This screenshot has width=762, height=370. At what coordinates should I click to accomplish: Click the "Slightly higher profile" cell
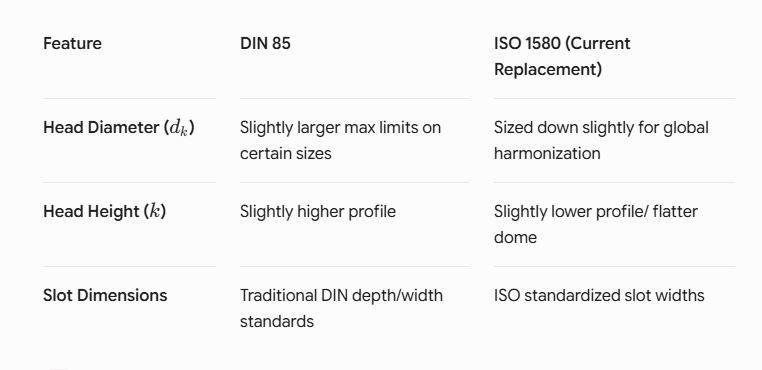[x=318, y=211]
